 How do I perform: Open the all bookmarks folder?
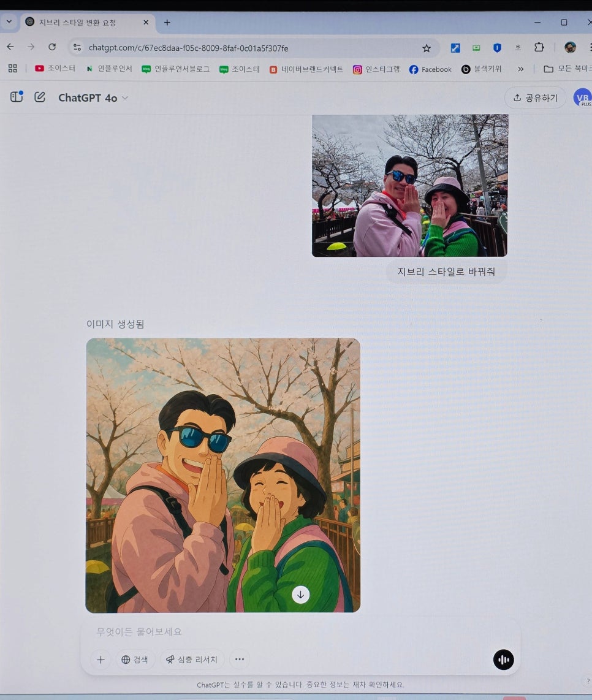click(567, 68)
